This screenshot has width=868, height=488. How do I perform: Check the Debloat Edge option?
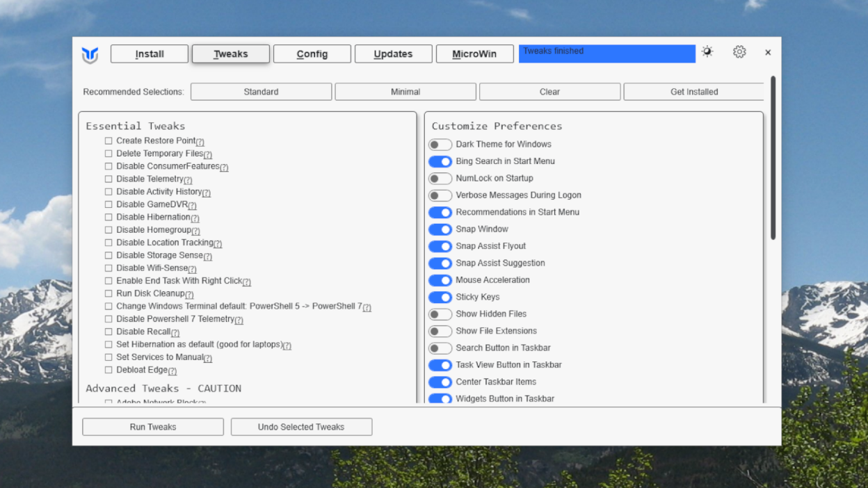pyautogui.click(x=108, y=370)
